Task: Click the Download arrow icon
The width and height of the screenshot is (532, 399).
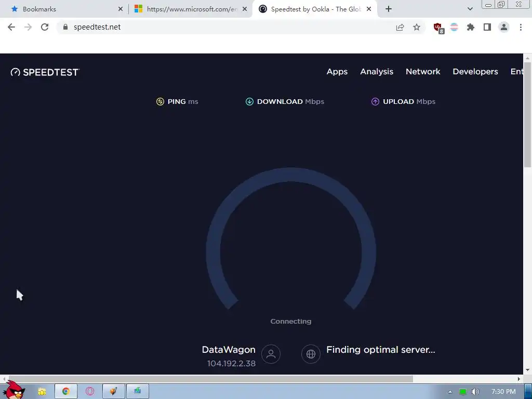Action: pos(249,101)
